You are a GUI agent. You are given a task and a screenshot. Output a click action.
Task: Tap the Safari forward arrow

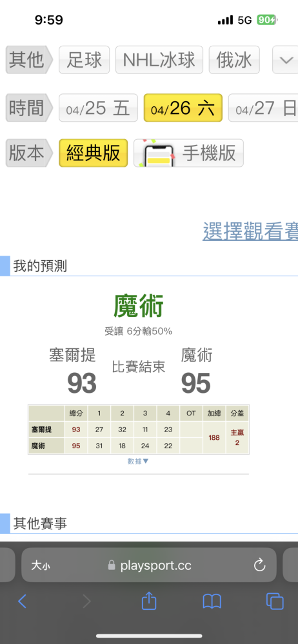click(86, 601)
